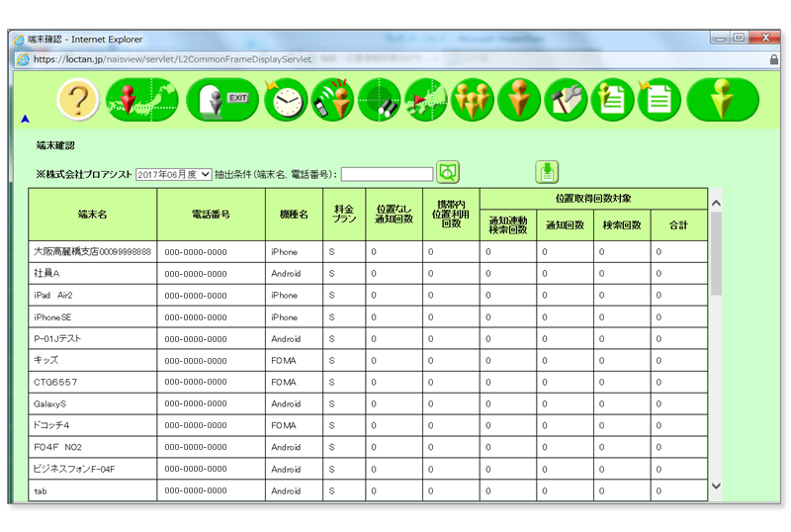The image size is (791, 532).
Task: Click the 機種名 column header
Action: [294, 215]
